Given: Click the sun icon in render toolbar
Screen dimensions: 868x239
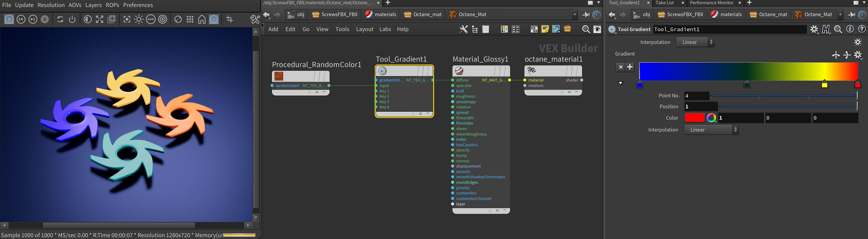Looking at the screenshot, I should click(x=139, y=19).
